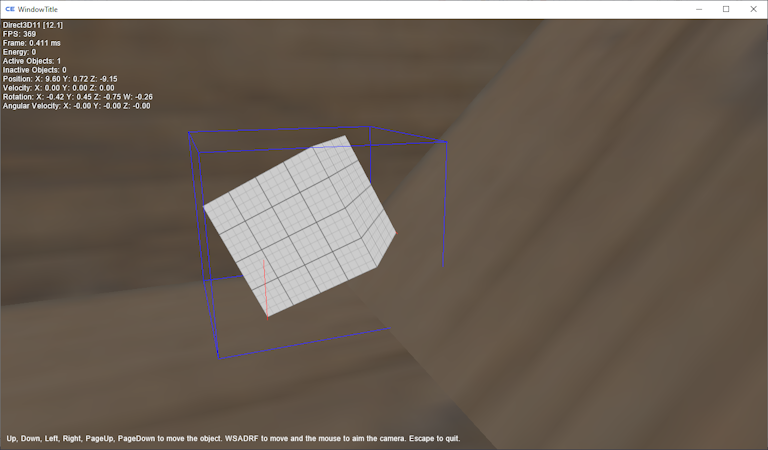Click the Inactive Objects count line
The width and height of the screenshot is (768, 450).
point(35,70)
